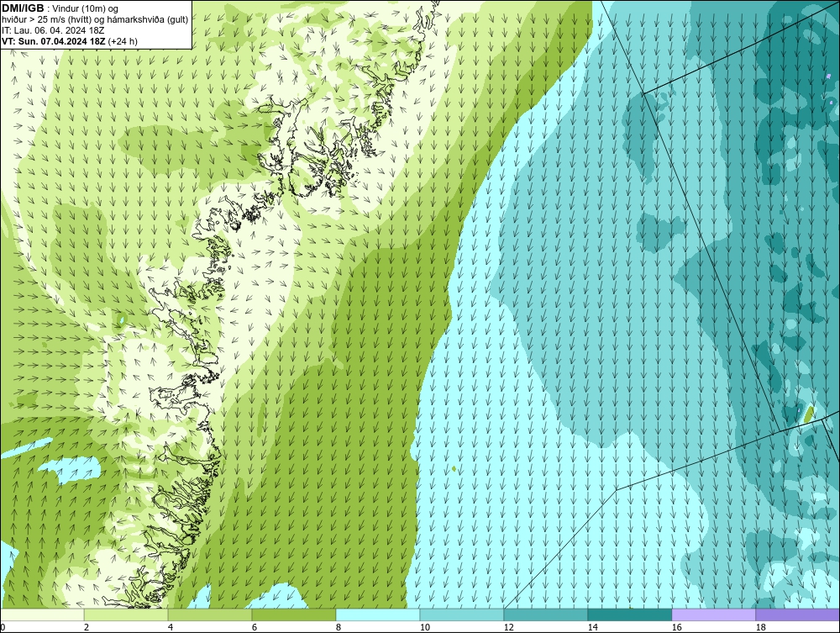Image resolution: width=840 pixels, height=633 pixels.
Task: Click the 'hviður > 25 m/s' legend description line
Action: click(x=95, y=19)
